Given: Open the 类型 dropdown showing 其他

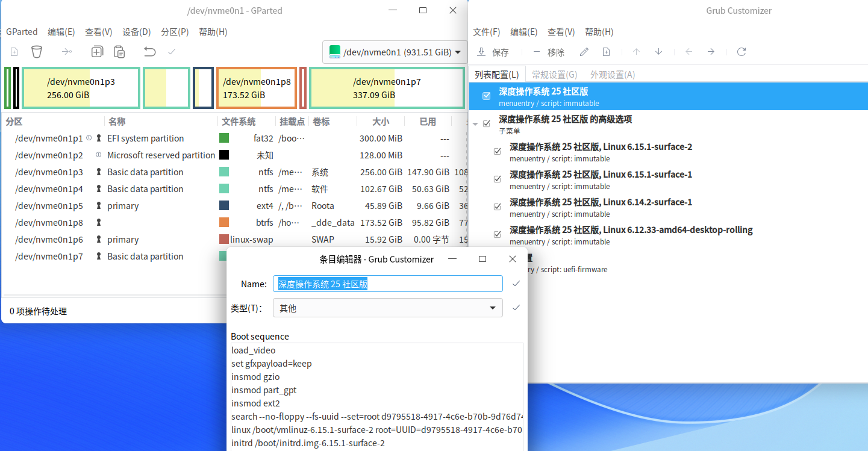Looking at the screenshot, I should (x=388, y=308).
